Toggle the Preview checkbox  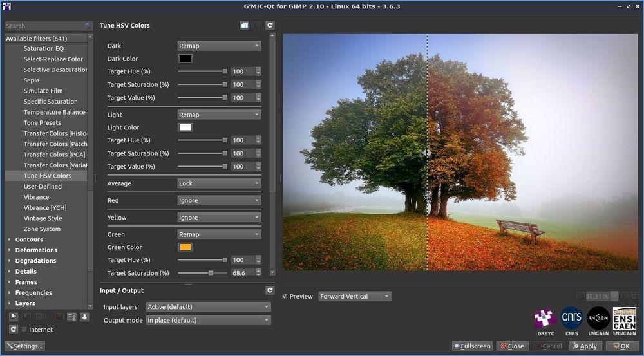tap(285, 296)
